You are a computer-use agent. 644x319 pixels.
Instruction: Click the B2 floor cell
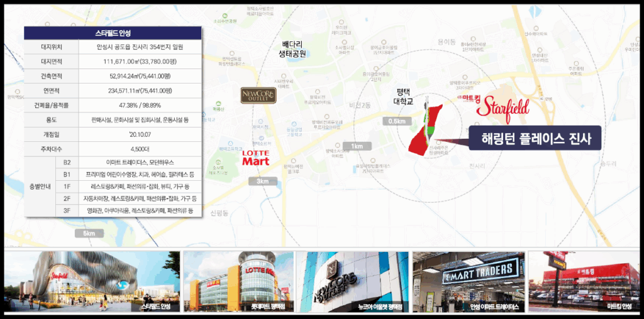[67, 163]
